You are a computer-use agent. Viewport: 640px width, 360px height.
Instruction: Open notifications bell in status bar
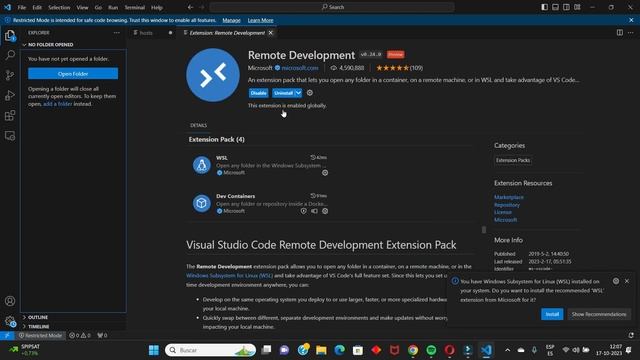click(631, 336)
